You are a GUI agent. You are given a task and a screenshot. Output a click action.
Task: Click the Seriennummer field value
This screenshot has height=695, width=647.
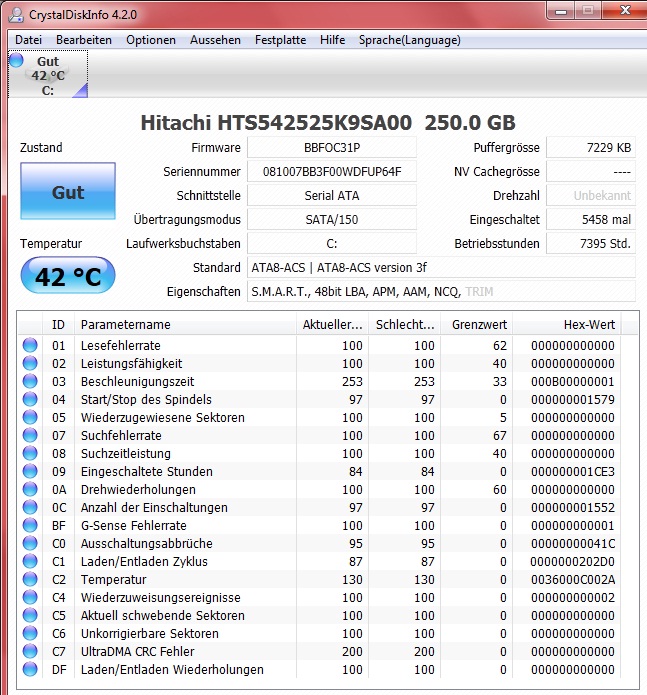point(331,172)
